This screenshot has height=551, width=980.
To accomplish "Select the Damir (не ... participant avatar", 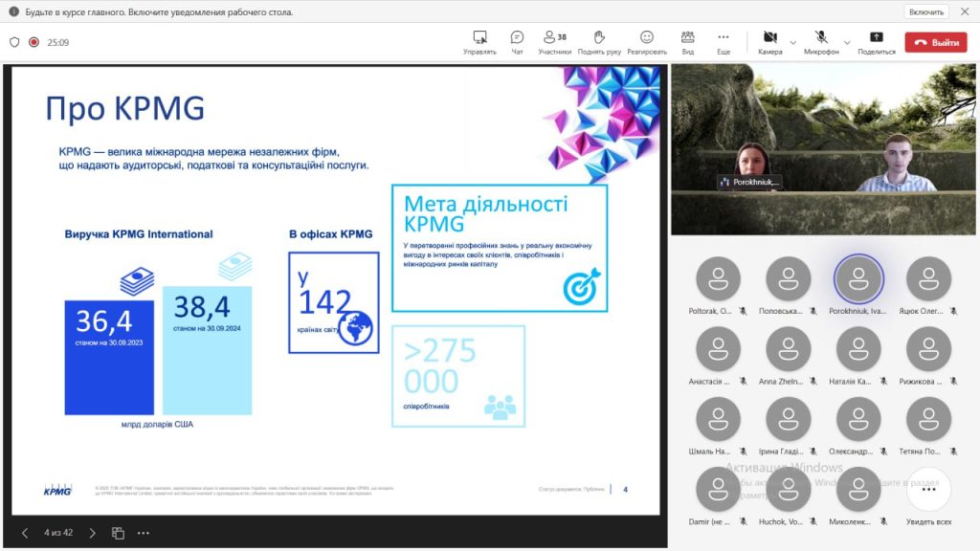I will point(718,489).
